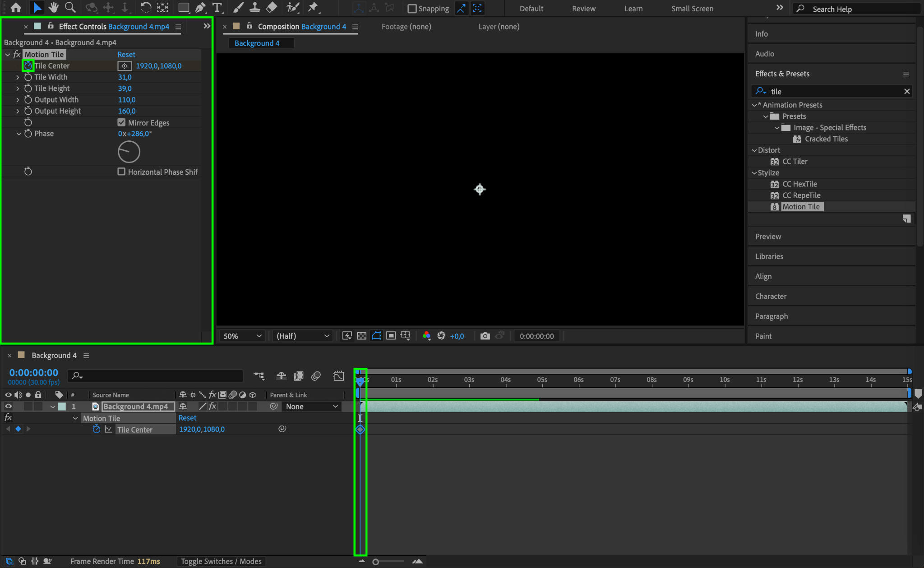Hide the Background 4.mp4 layer with the eye icon

click(8, 406)
